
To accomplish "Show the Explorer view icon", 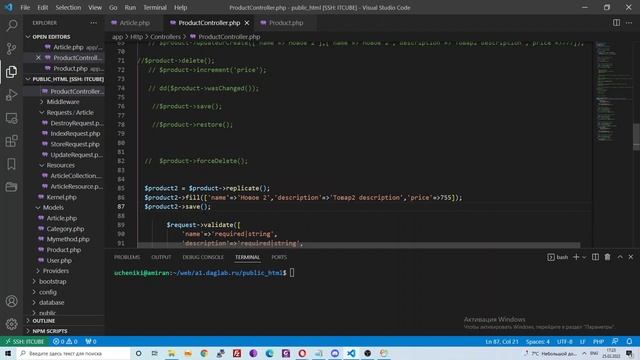I will 11,72.
